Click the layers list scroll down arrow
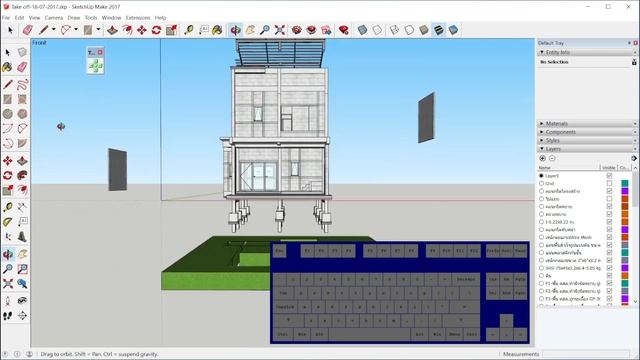Viewport: 640px width, 360px height. [635, 301]
